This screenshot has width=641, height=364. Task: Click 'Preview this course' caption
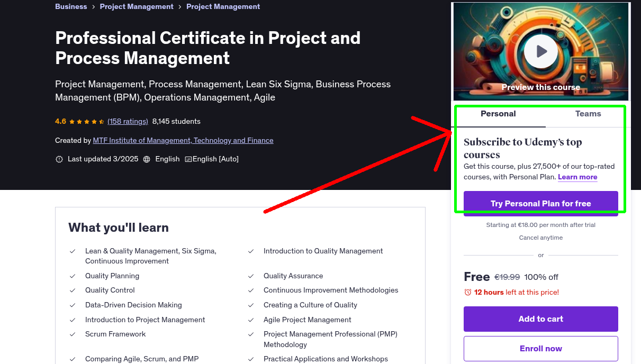tap(541, 87)
